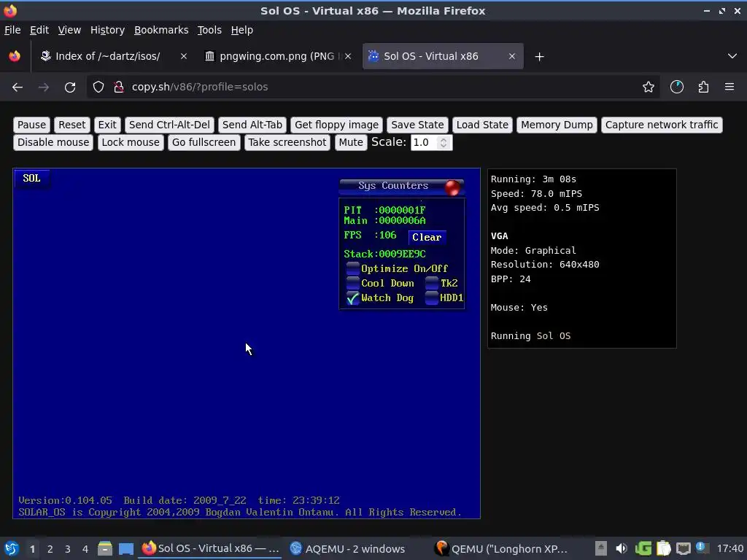Pause the emulator
Viewport: 747px width, 560px height.
[31, 125]
